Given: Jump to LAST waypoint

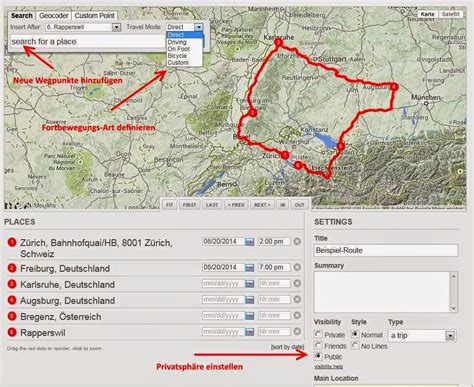Looking at the screenshot, I should click(212, 205).
